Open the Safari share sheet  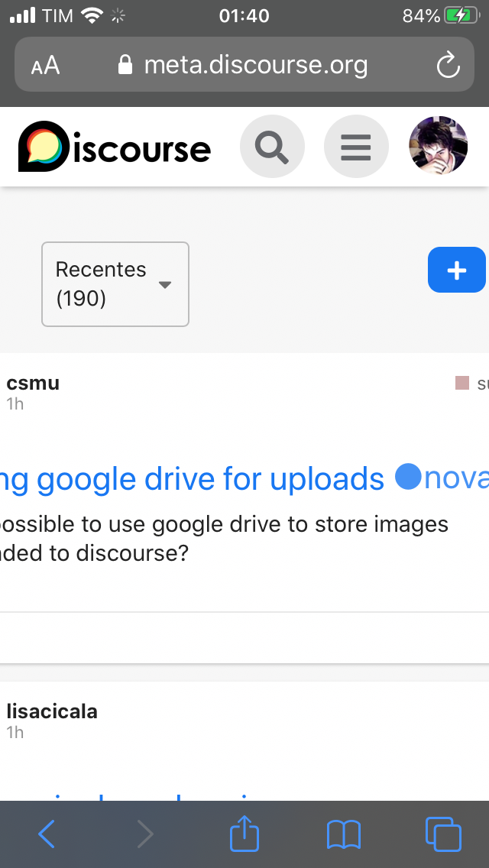click(244, 834)
